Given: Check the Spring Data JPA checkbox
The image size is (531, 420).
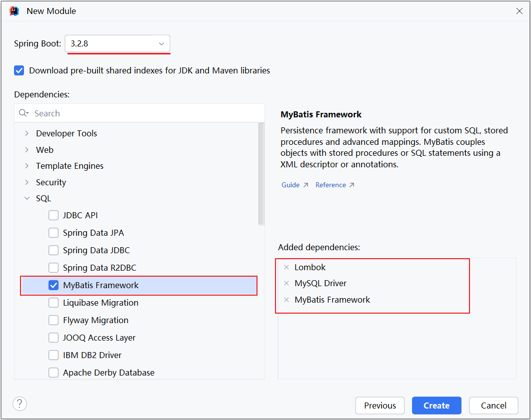Looking at the screenshot, I should click(53, 233).
